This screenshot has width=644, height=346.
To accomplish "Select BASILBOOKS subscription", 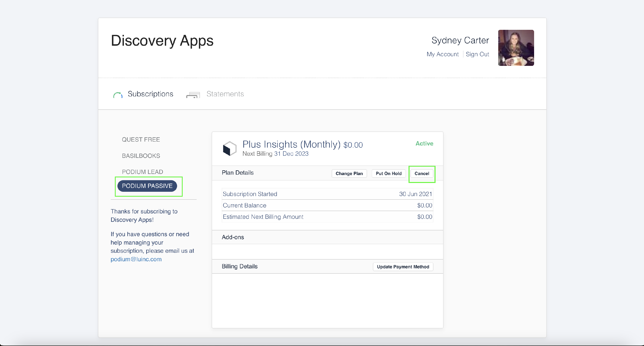I will pos(141,156).
